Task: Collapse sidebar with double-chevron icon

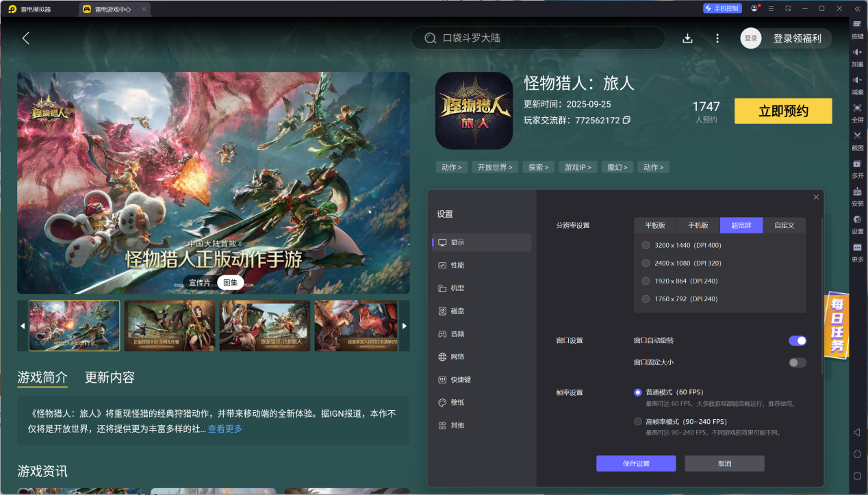Action: (x=857, y=9)
